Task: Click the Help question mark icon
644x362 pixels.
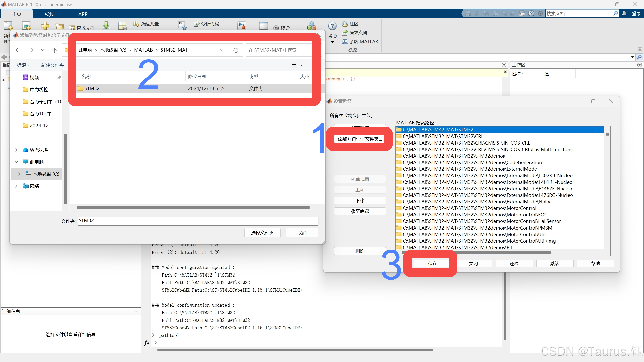Action: [332, 26]
